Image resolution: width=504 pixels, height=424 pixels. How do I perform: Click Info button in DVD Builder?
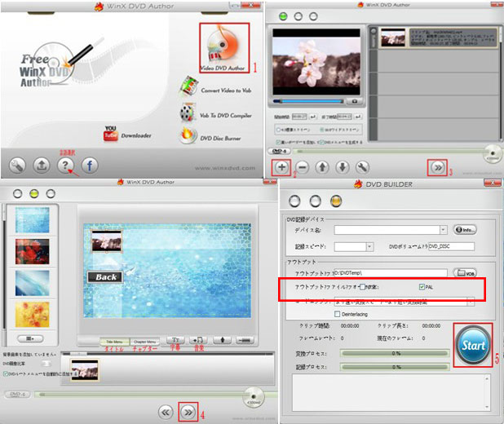(465, 230)
